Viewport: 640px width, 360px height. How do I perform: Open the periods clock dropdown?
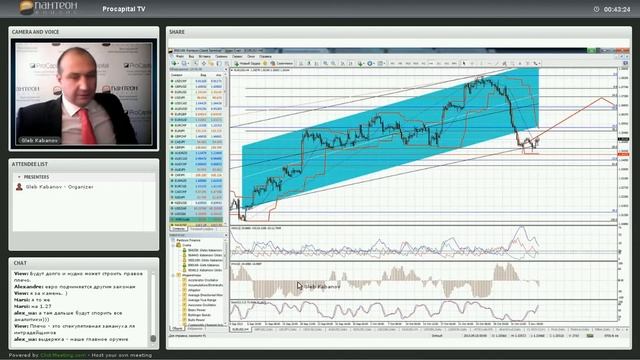tap(370, 63)
